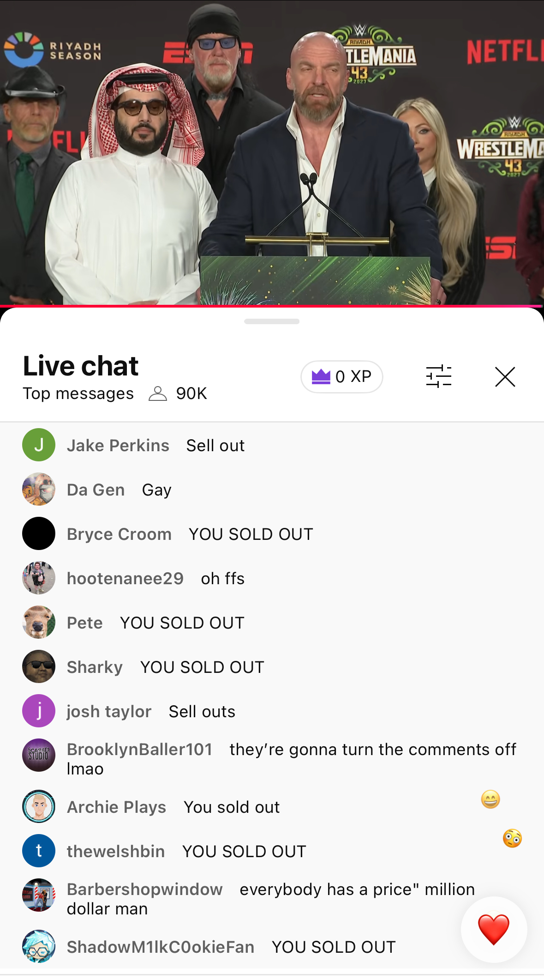Select BrooklynBaller101's comment about comments off
Image resolution: width=544 pixels, height=980 pixels.
coord(292,759)
